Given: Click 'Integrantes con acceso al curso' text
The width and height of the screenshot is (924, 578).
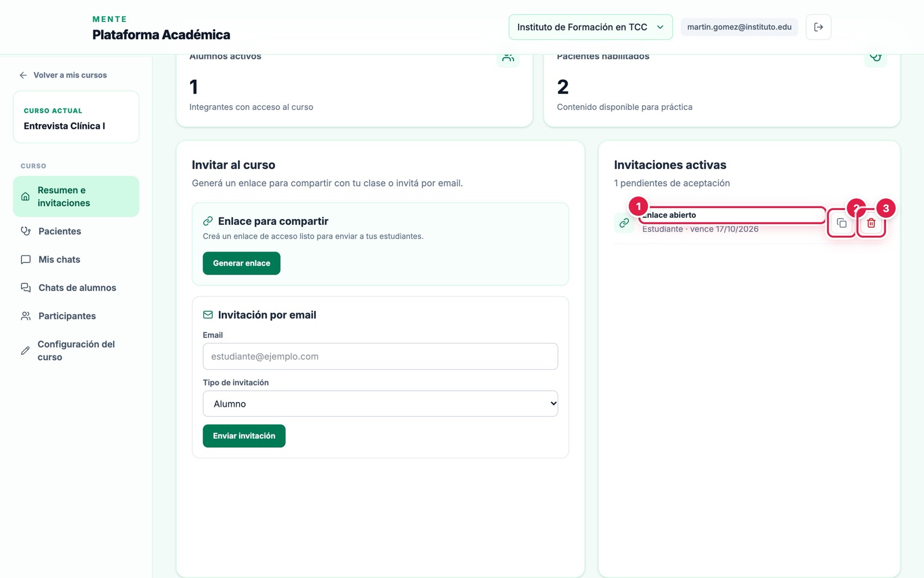Looking at the screenshot, I should (251, 107).
